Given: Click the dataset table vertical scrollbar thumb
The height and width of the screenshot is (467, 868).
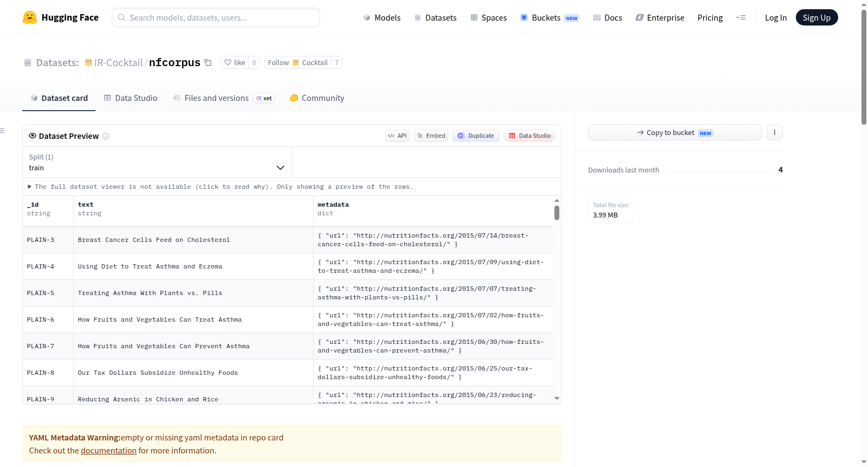Looking at the screenshot, I should click(x=557, y=213).
